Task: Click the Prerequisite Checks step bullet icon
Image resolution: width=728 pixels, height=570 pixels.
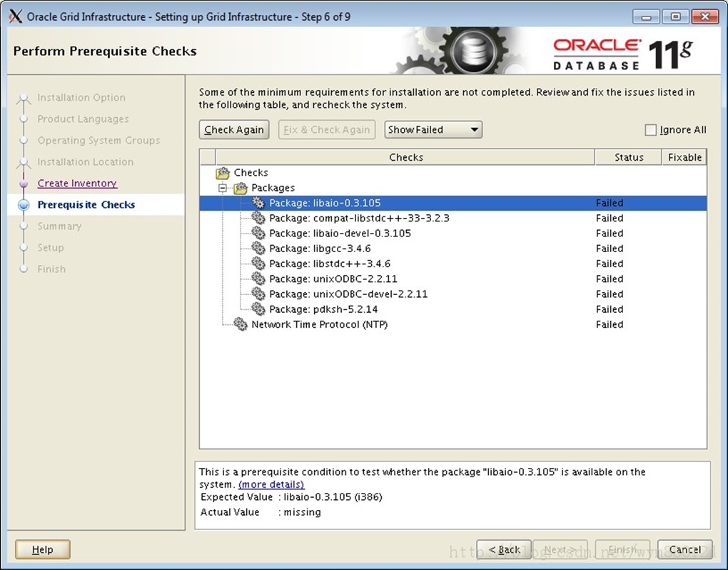Action: [24, 205]
